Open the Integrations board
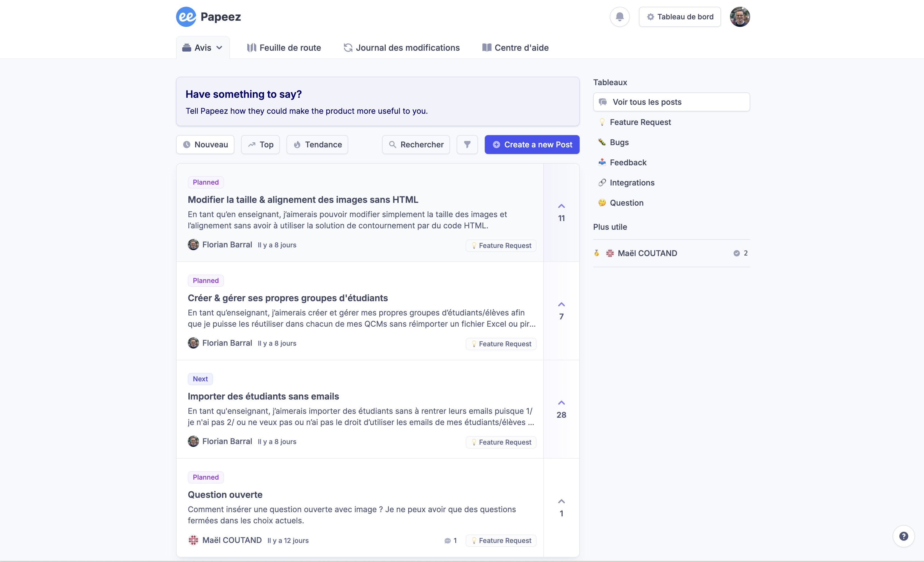The width and height of the screenshot is (924, 562). pyautogui.click(x=632, y=183)
